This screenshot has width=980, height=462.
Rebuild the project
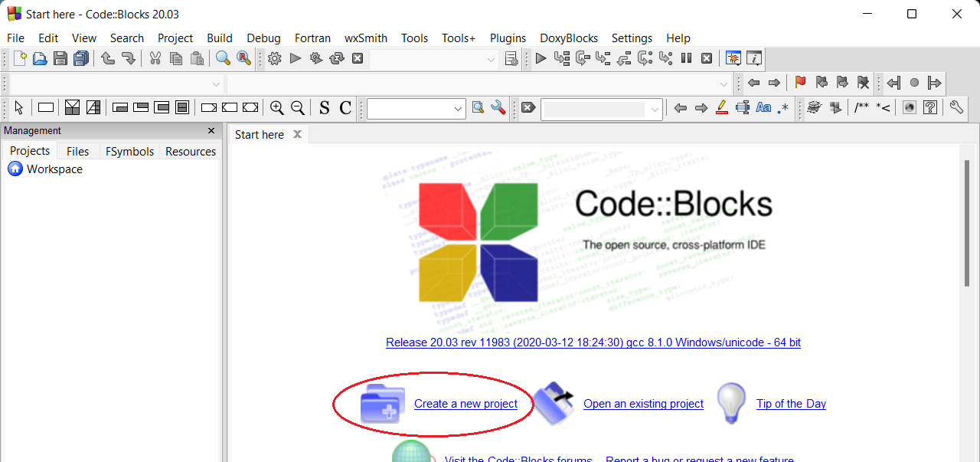click(x=337, y=58)
